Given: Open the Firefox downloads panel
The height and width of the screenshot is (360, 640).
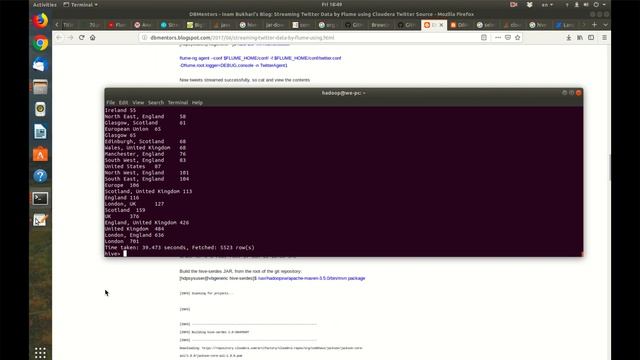Looking at the screenshot, I should point(569,38).
